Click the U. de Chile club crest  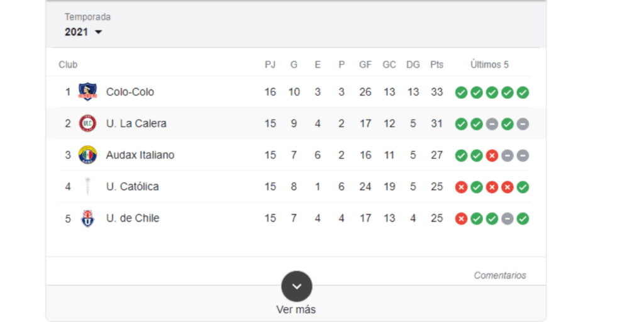click(x=87, y=218)
